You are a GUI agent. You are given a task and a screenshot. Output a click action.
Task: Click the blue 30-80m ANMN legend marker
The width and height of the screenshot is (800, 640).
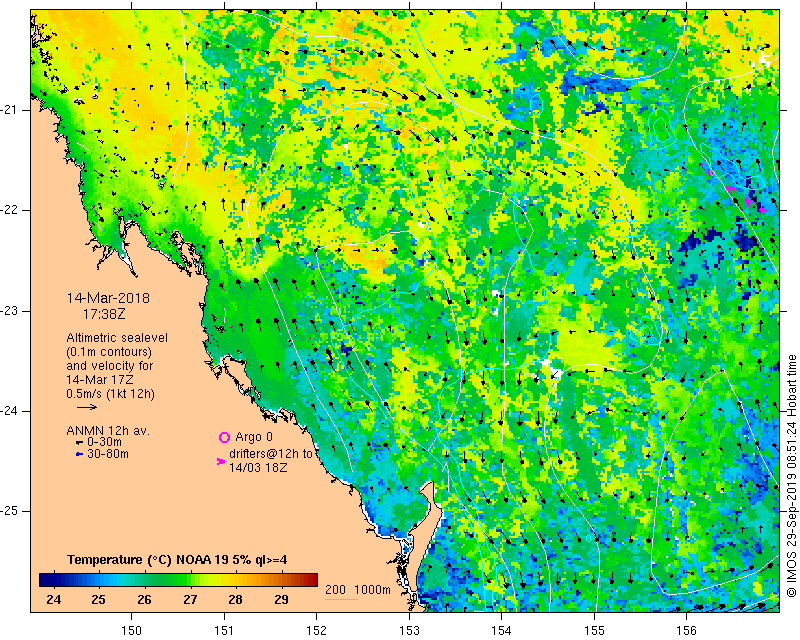coord(79,454)
